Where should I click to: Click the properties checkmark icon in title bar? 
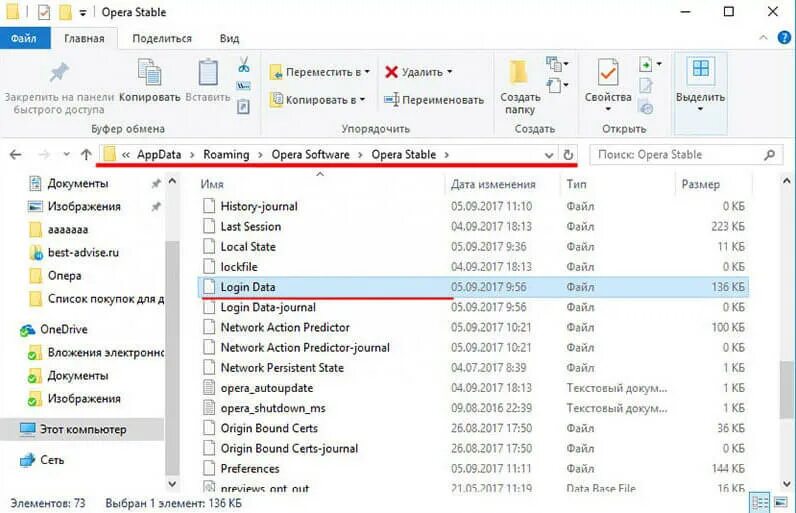[44, 12]
